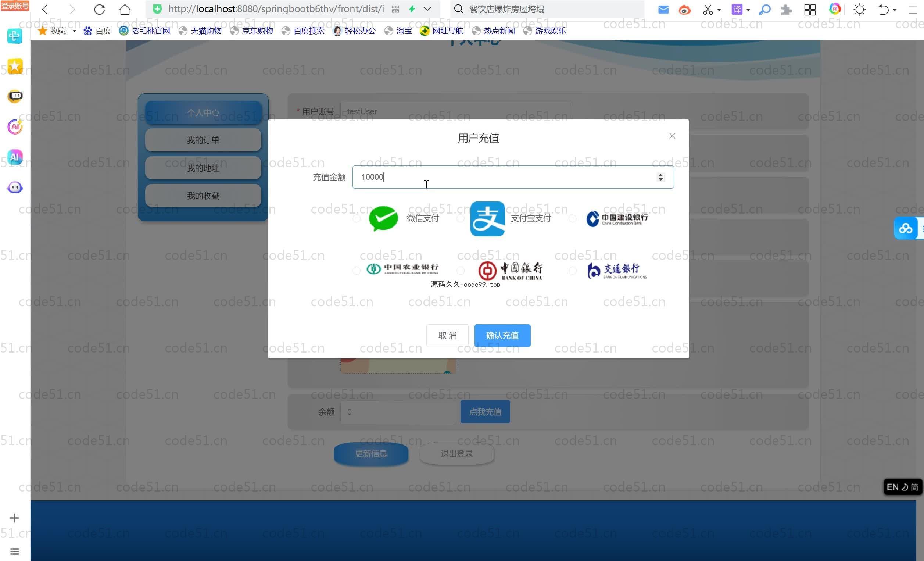Click the scissors screenshot tool
Screen dimensions: 924x561
point(708,10)
